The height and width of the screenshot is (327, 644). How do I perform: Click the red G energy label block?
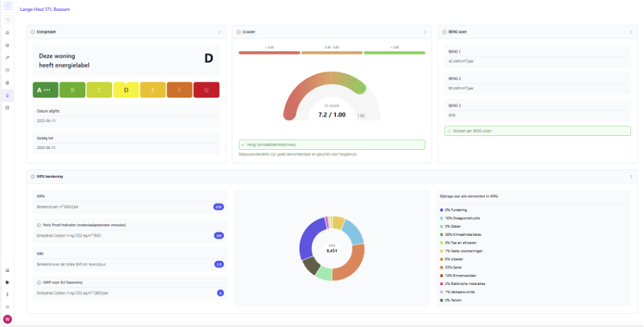(x=206, y=90)
